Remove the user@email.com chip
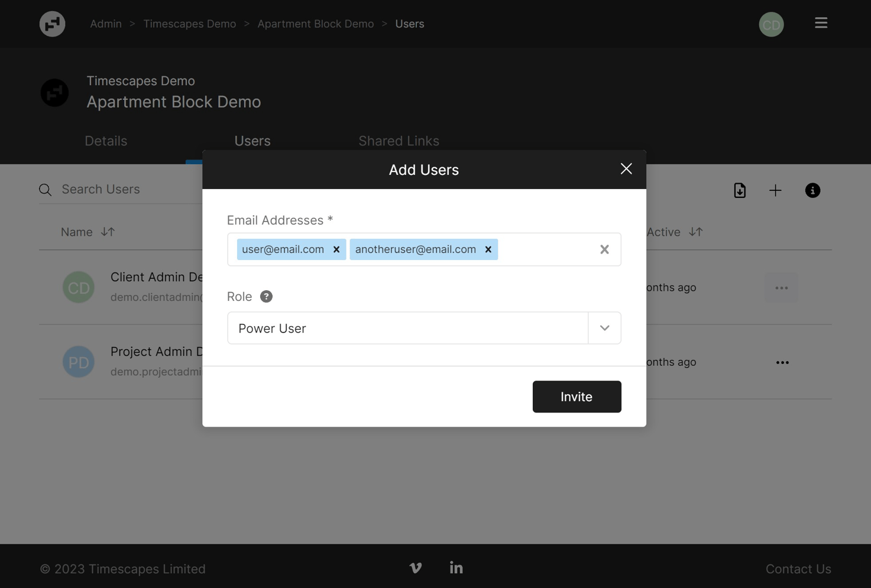Viewport: 871px width, 588px height. [x=336, y=249]
